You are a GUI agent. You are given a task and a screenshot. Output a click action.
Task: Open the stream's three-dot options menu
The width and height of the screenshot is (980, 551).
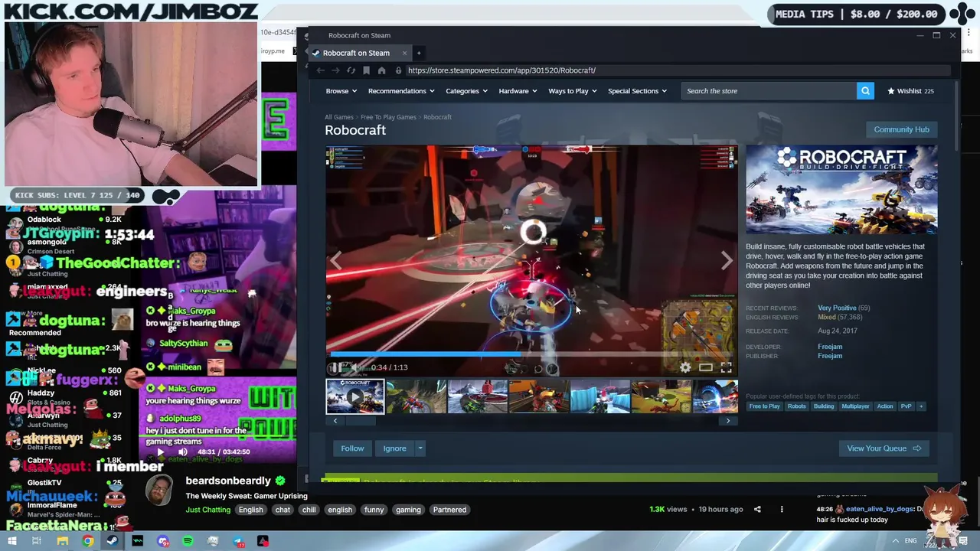click(782, 510)
